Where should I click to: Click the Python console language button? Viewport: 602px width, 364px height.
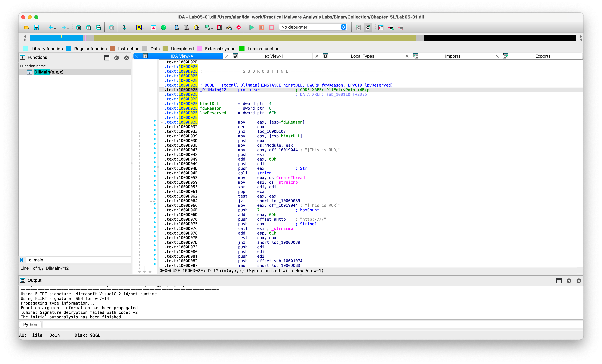point(30,324)
